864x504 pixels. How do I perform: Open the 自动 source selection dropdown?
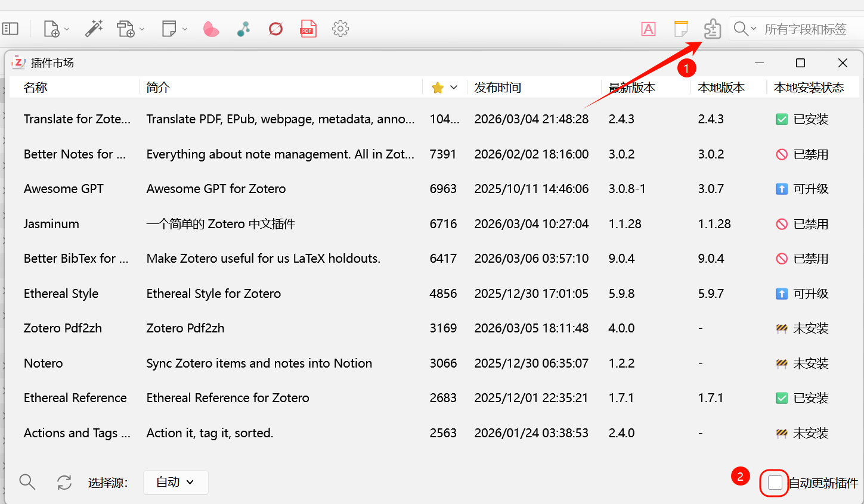tap(175, 483)
